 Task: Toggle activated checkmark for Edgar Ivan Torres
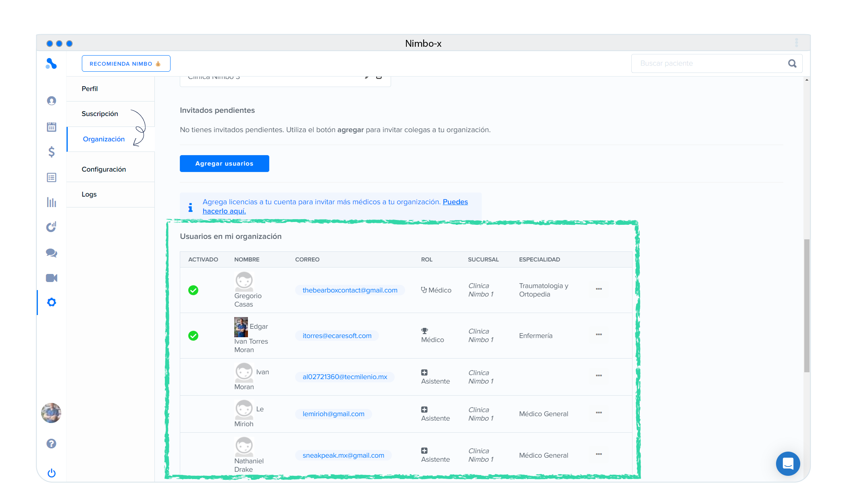click(194, 336)
